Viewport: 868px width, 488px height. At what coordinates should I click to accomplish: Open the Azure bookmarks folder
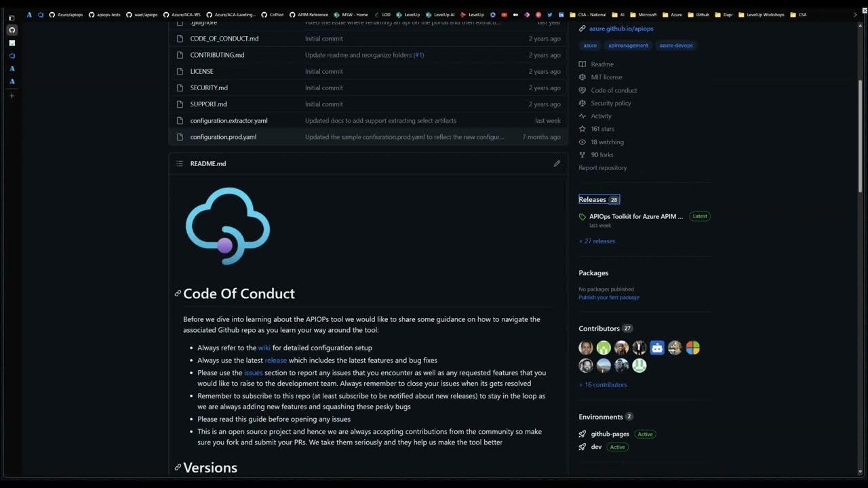[672, 14]
